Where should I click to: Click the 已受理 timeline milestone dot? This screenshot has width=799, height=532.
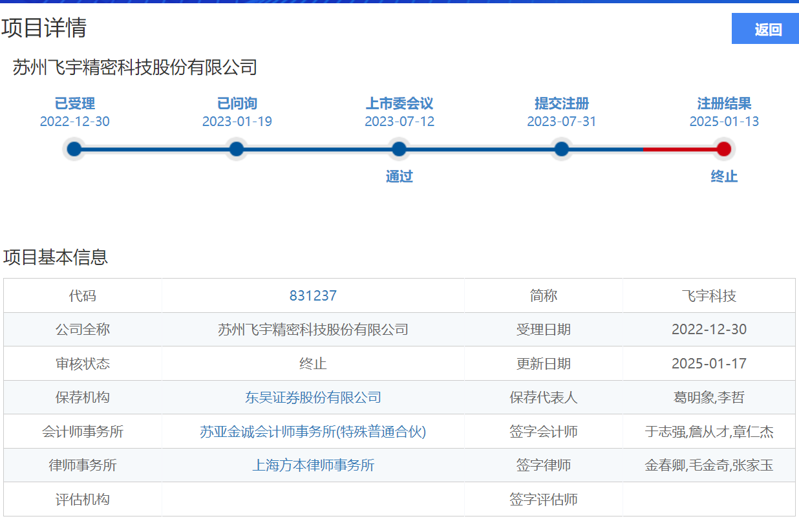pyautogui.click(x=74, y=148)
